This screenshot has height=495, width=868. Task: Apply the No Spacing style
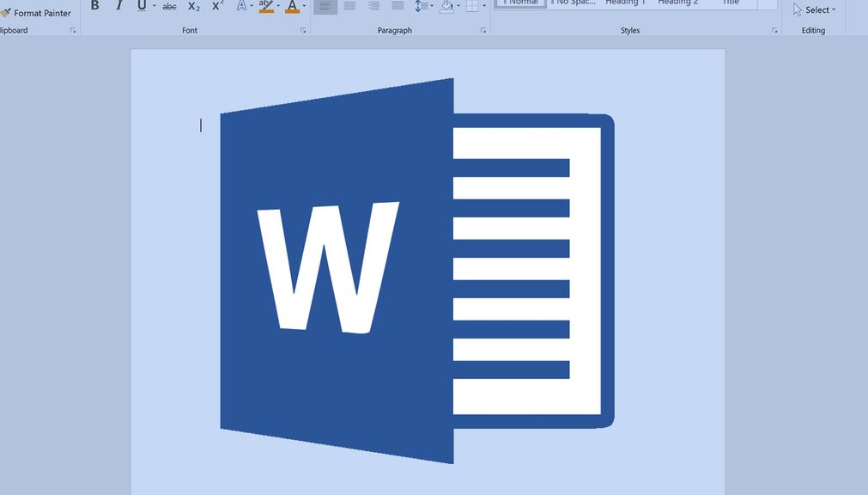tap(573, 3)
